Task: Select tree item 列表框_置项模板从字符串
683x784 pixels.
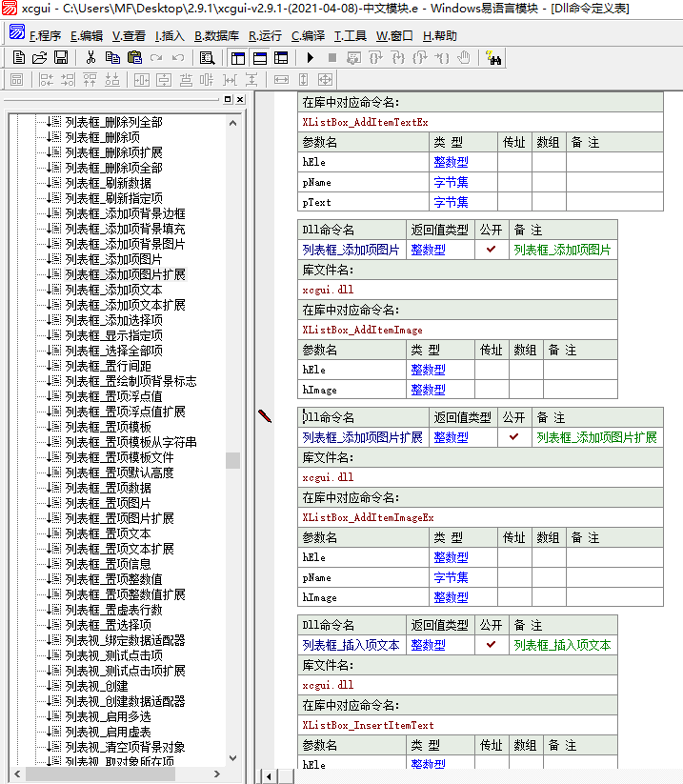Action: (x=131, y=442)
